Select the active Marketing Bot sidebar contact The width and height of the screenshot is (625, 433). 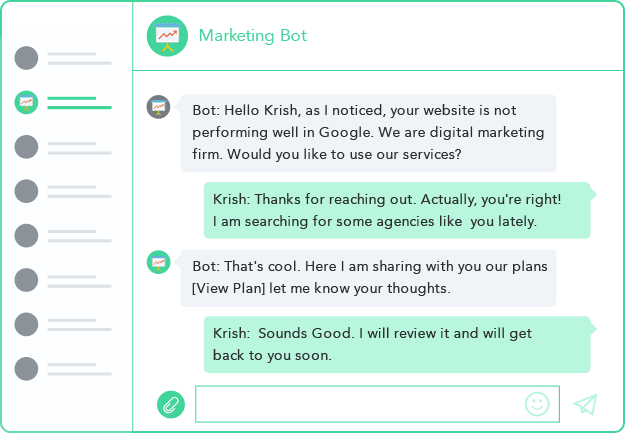pos(27,102)
